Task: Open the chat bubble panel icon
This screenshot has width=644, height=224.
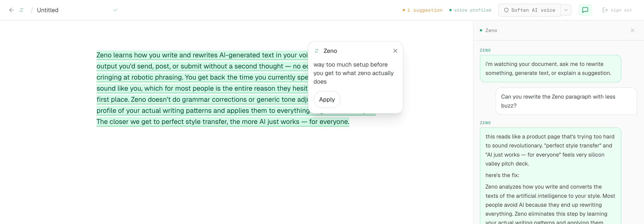Action: [585, 10]
